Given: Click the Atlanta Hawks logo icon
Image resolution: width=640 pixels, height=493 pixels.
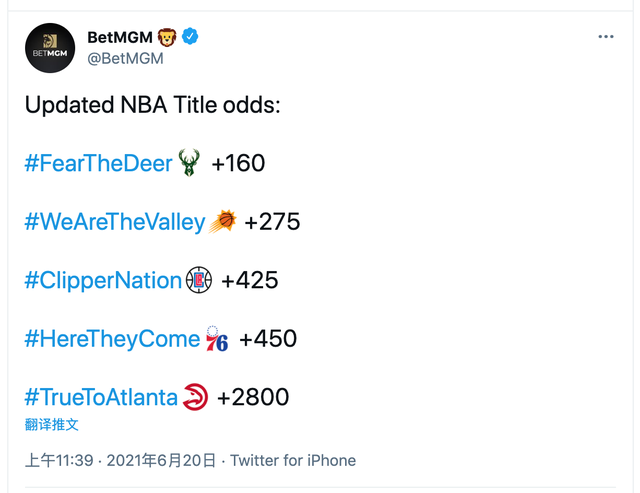Looking at the screenshot, I should (x=196, y=398).
